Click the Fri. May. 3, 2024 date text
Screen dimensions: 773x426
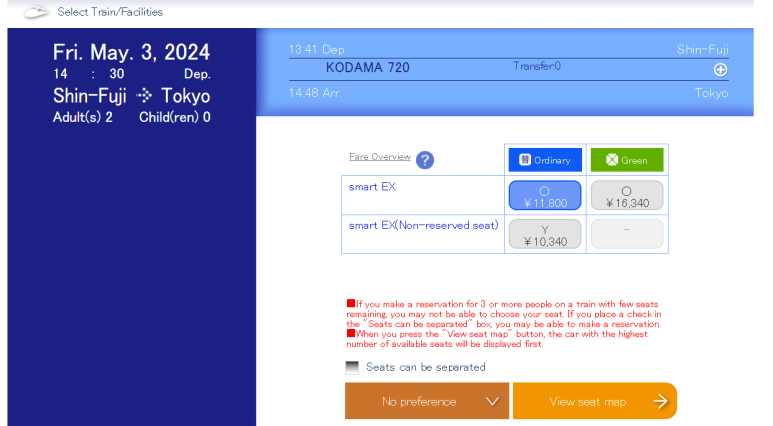132,52
